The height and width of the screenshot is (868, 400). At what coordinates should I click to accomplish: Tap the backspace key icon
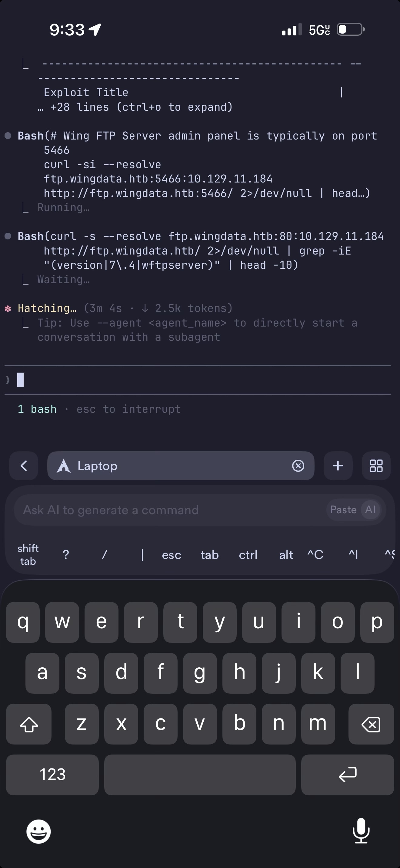(x=371, y=724)
